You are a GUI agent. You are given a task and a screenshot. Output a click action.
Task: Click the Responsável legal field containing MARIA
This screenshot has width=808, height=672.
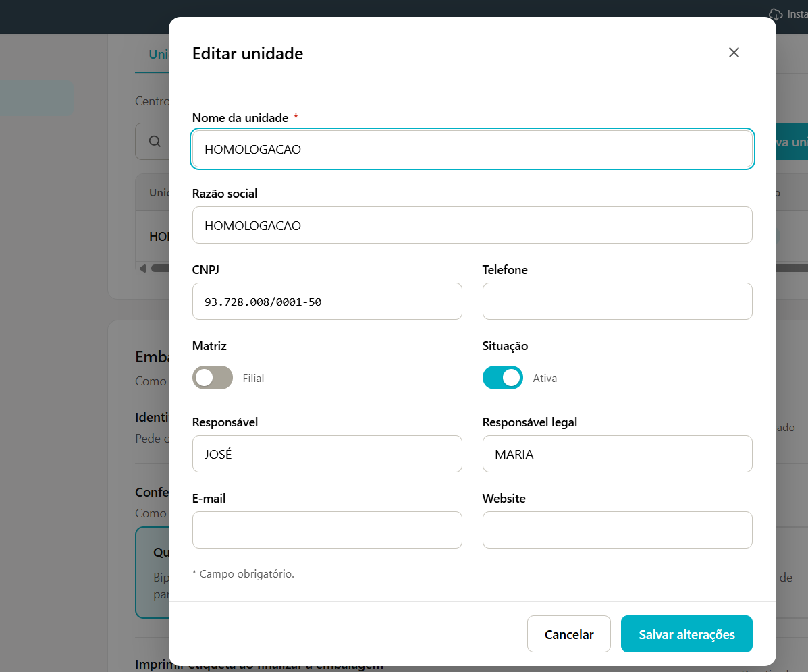click(618, 453)
